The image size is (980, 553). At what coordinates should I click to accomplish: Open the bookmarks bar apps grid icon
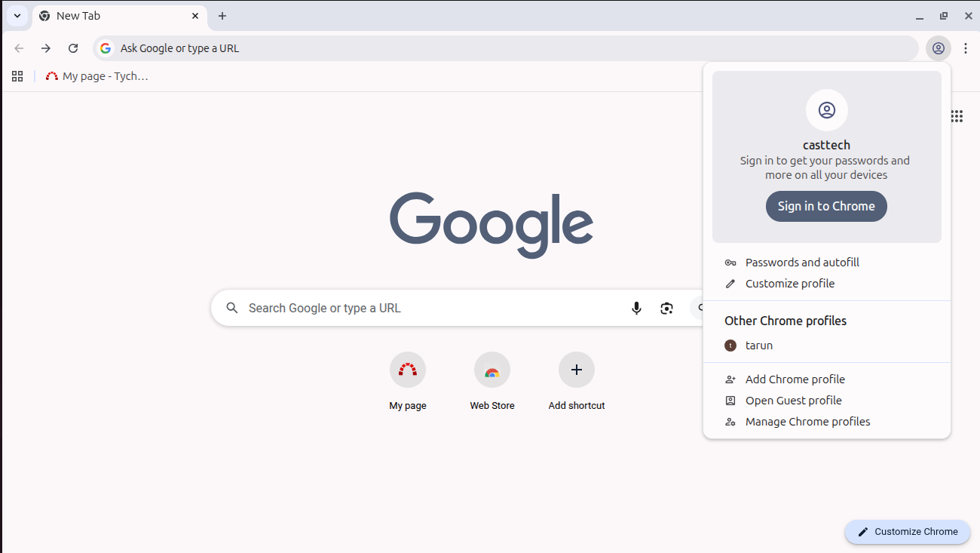tap(17, 76)
